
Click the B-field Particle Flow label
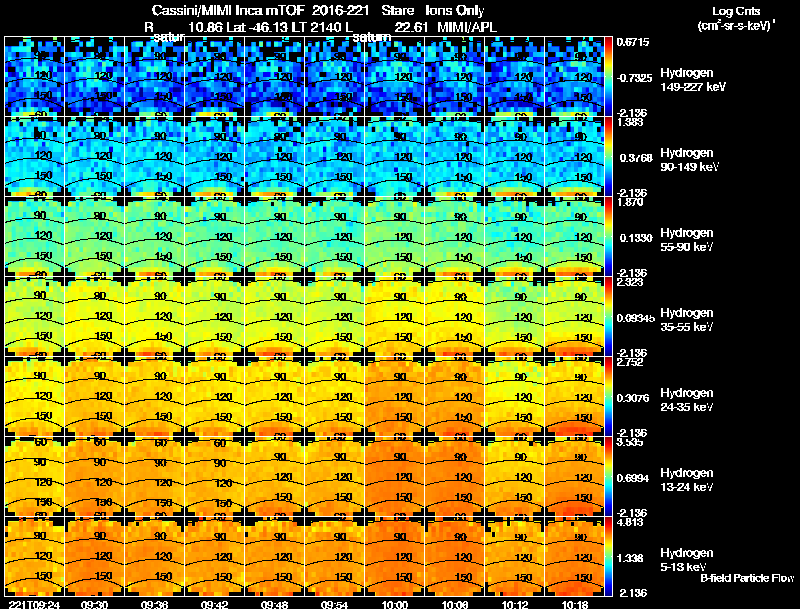point(747,578)
